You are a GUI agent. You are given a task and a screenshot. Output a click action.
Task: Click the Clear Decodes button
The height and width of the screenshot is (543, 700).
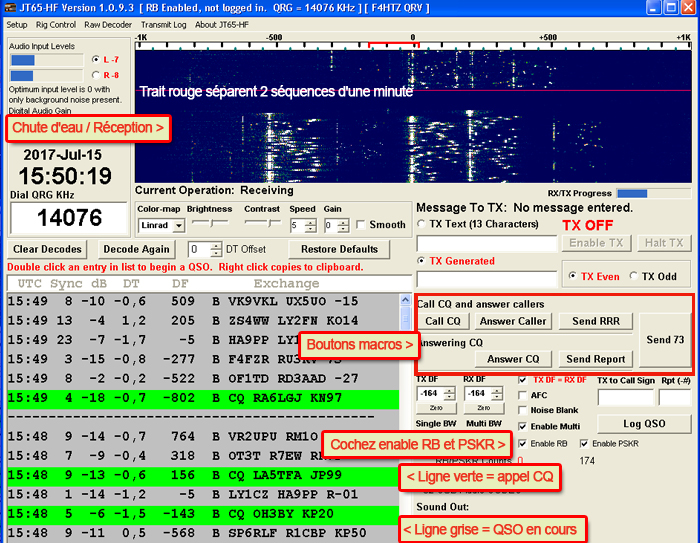(x=47, y=249)
